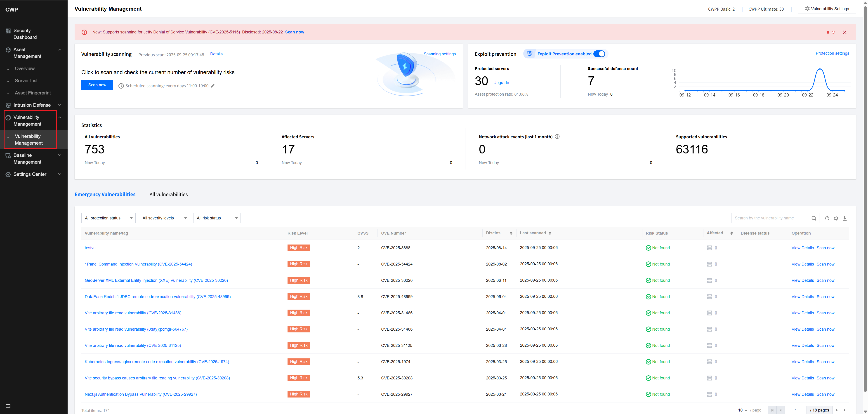Image resolution: width=868 pixels, height=414 pixels.
Task: View Details for CVE-2025-54424 row
Action: tap(802, 264)
